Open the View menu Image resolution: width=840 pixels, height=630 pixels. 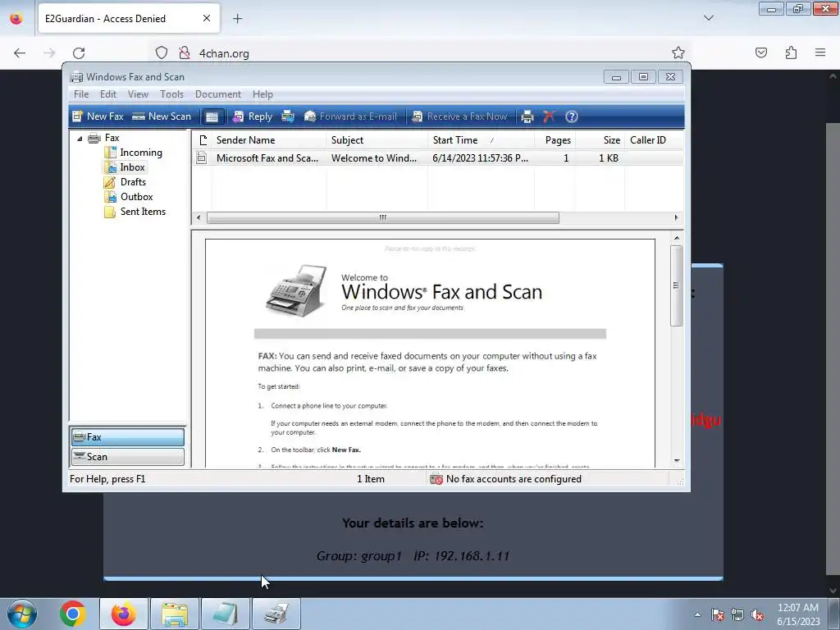pyautogui.click(x=138, y=94)
